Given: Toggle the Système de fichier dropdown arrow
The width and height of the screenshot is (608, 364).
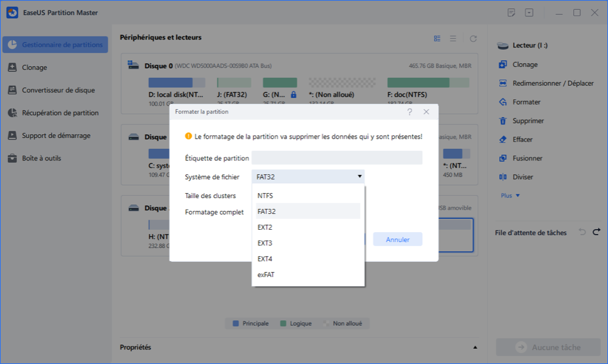Looking at the screenshot, I should pos(359,176).
